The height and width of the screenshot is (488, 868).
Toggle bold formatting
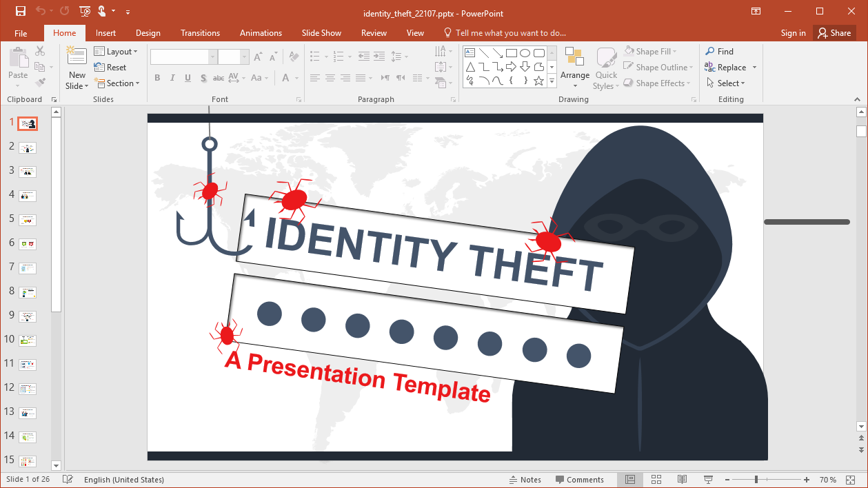click(x=157, y=78)
